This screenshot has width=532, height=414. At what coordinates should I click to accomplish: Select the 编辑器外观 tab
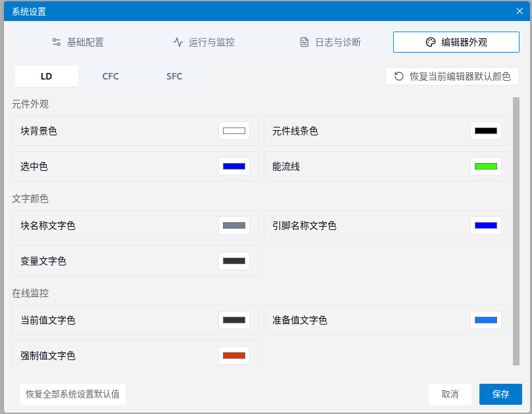pos(456,42)
